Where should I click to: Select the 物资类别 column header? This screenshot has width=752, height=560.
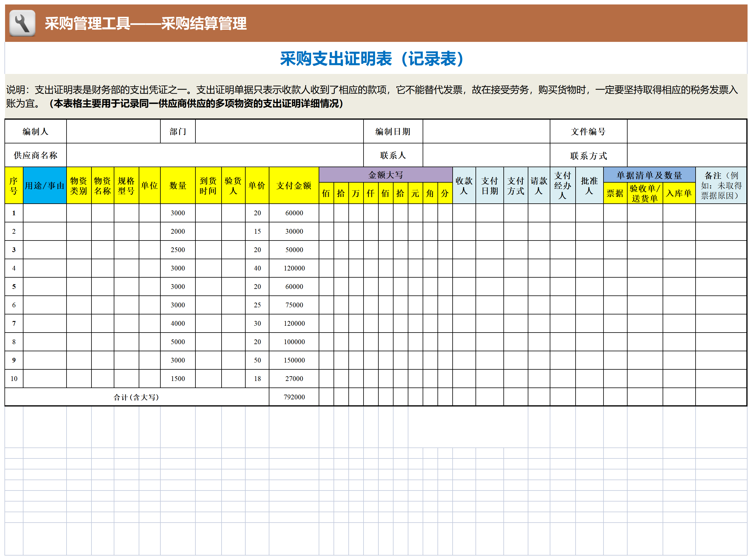pos(79,185)
